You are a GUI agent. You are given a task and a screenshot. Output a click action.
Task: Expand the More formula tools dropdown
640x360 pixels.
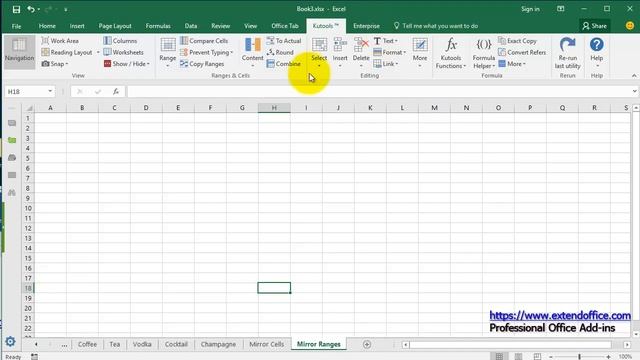[512, 64]
